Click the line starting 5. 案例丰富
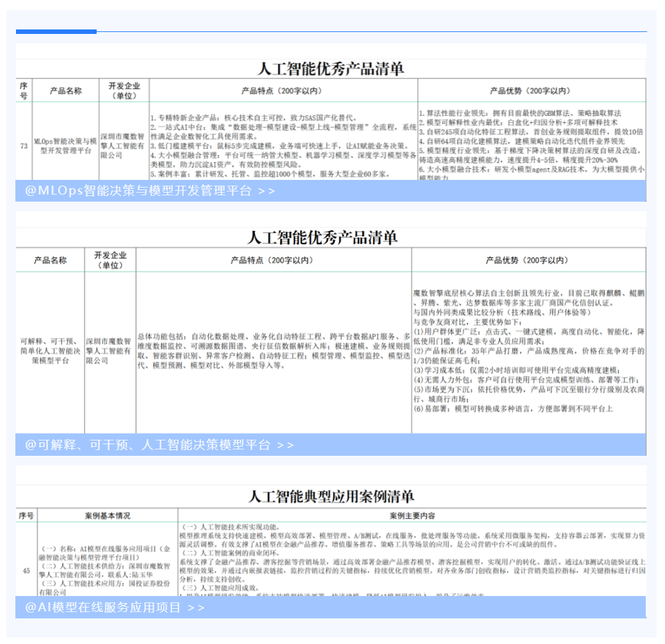 (270, 174)
